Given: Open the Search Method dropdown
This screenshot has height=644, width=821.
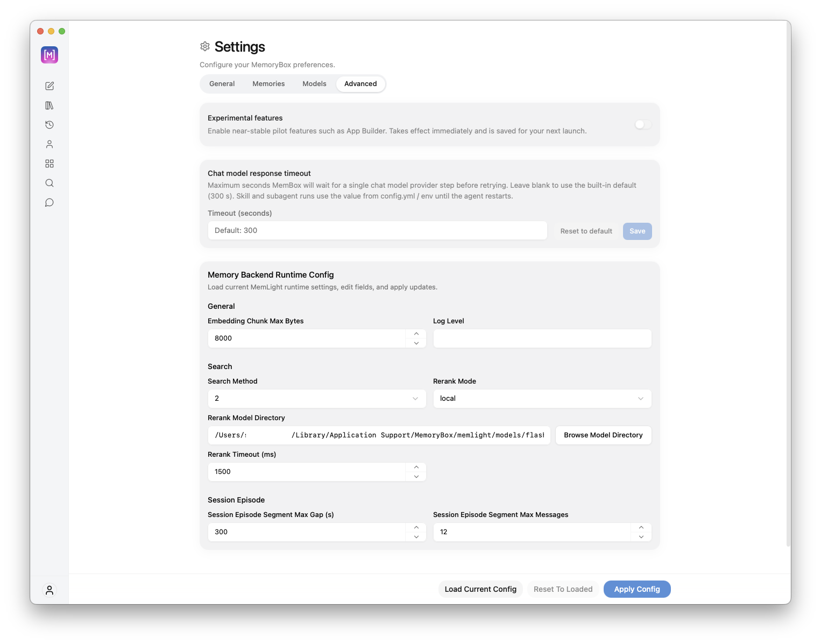Looking at the screenshot, I should point(317,399).
